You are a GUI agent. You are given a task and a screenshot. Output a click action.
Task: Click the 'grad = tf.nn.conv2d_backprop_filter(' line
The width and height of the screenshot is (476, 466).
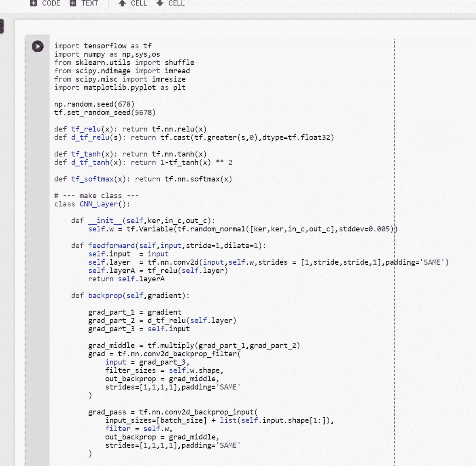coord(164,354)
